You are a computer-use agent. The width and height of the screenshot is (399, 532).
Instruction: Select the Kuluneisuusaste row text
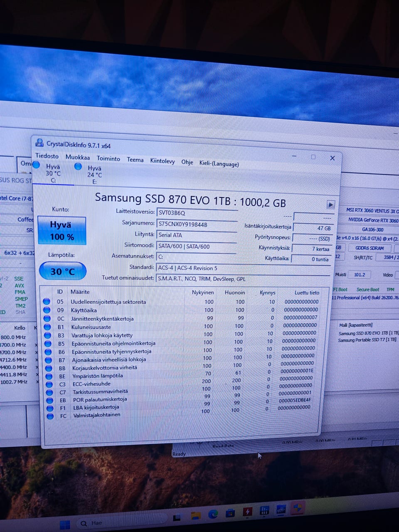91,327
